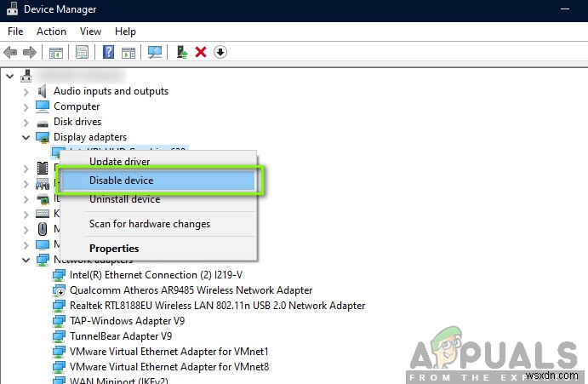Image resolution: width=588 pixels, height=384 pixels.
Task: Click the Disk drives category icon
Action: tap(43, 123)
